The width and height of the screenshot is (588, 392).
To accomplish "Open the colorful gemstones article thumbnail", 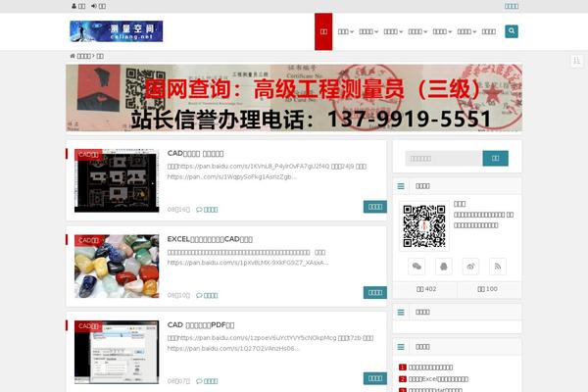I will [x=117, y=267].
